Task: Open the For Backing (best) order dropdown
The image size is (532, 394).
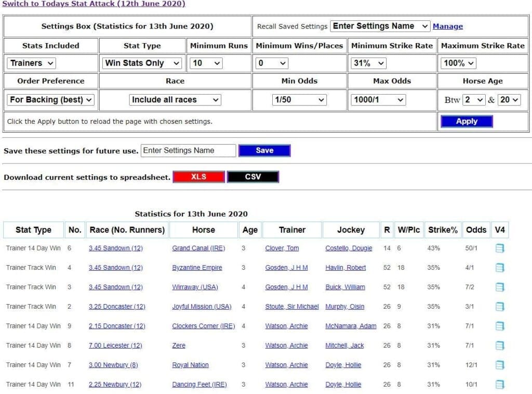Action: (50, 100)
